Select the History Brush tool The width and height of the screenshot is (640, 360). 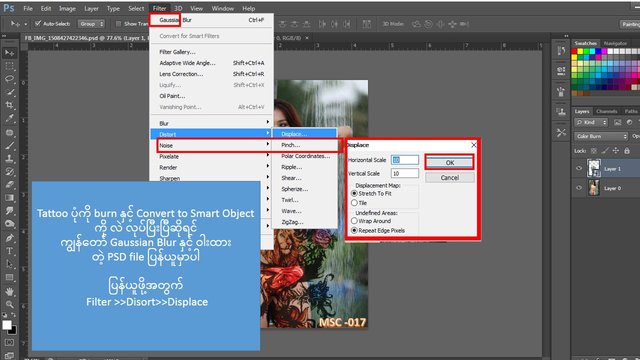(9, 172)
